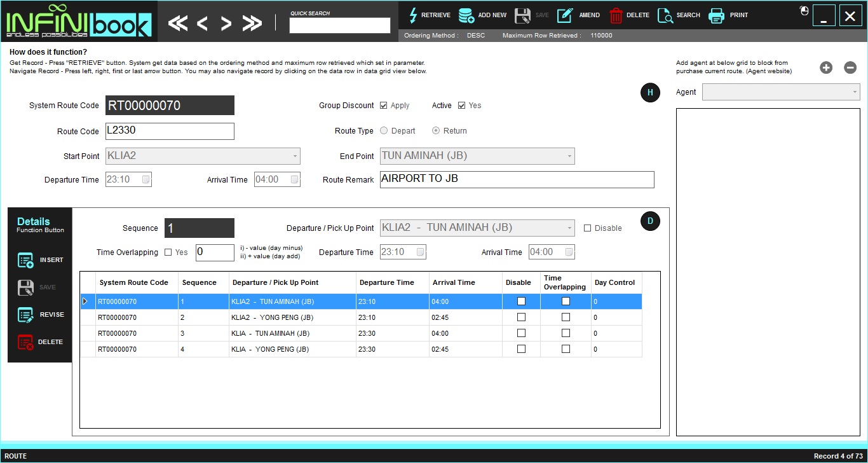Viewport: 868px width, 463px height.
Task: Check Disable for sequence 4 row
Action: pos(521,349)
